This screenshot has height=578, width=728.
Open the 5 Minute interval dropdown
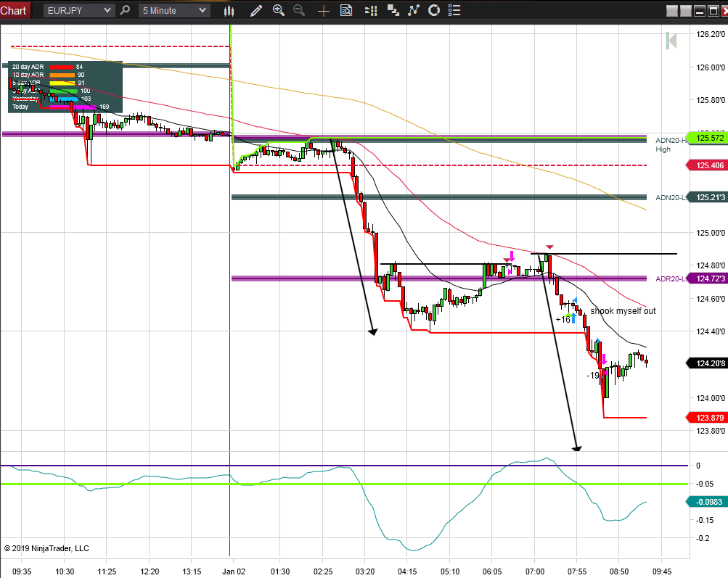click(x=174, y=10)
